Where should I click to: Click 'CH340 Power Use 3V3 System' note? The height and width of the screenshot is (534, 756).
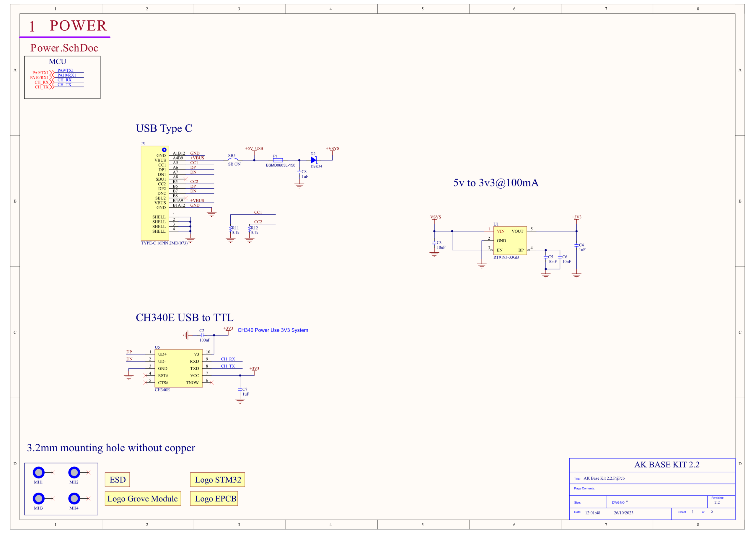[273, 330]
